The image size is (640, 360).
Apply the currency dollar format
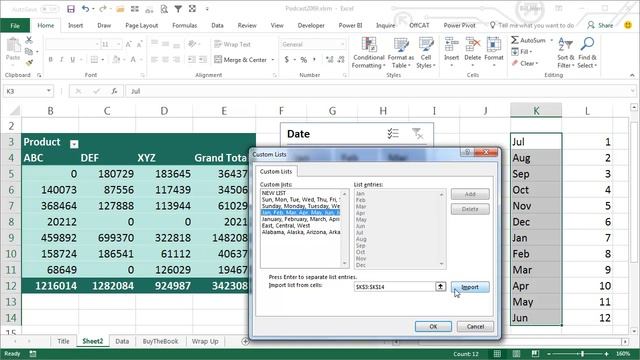[x=287, y=60]
